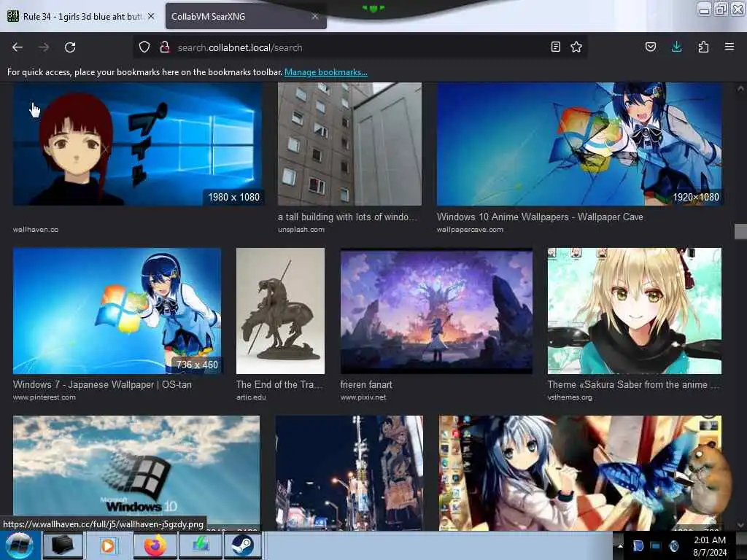
Task: Click the insecure connection padlock icon
Action: point(165,47)
